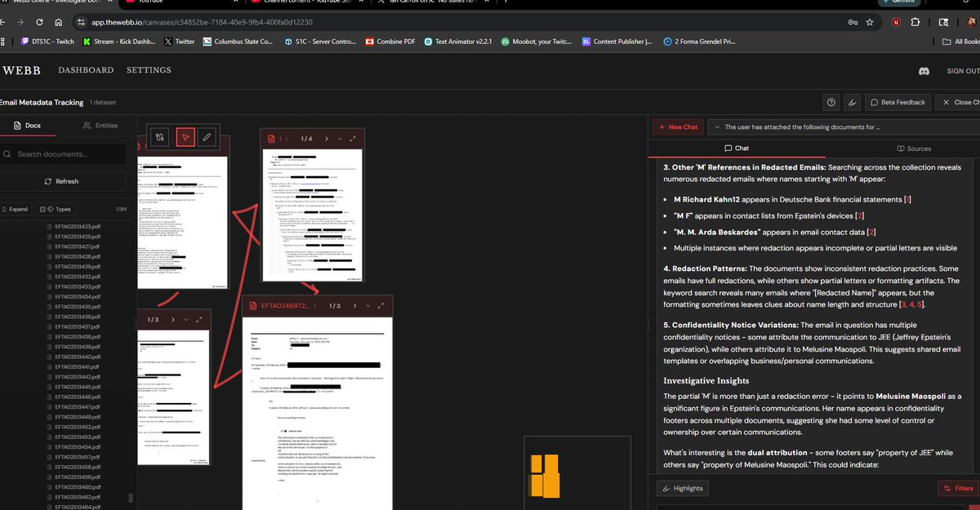The height and width of the screenshot is (510, 980).
Task: Switch to the Chat tab
Action: pos(737,149)
